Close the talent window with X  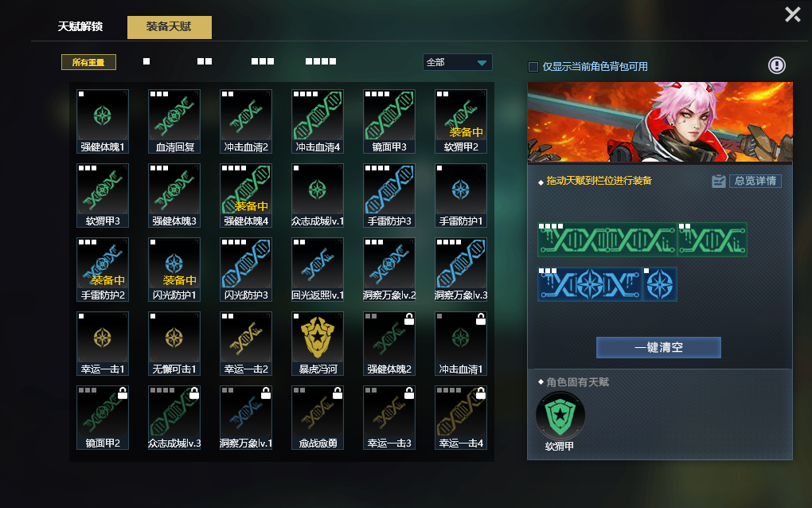(x=792, y=14)
